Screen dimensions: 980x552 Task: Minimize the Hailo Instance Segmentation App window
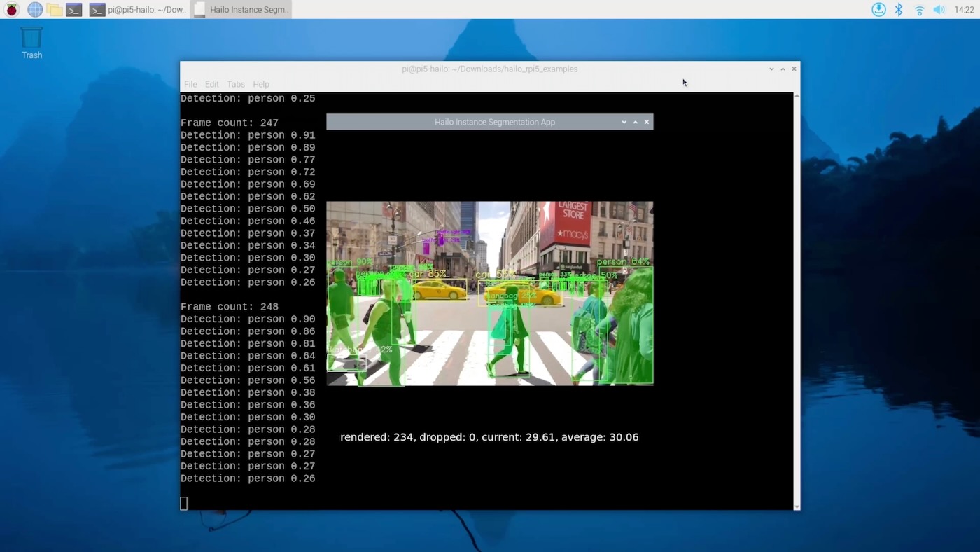tap(624, 122)
